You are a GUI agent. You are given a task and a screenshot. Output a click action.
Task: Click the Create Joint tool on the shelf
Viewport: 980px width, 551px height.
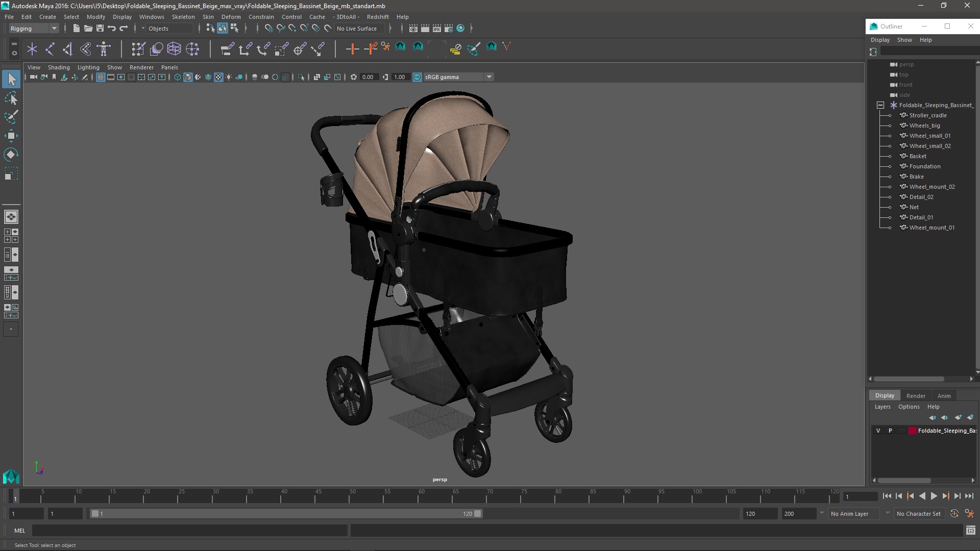(x=50, y=49)
